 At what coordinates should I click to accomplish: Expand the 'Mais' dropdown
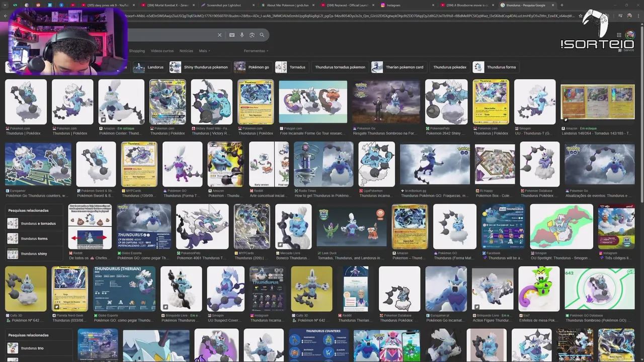(x=204, y=51)
